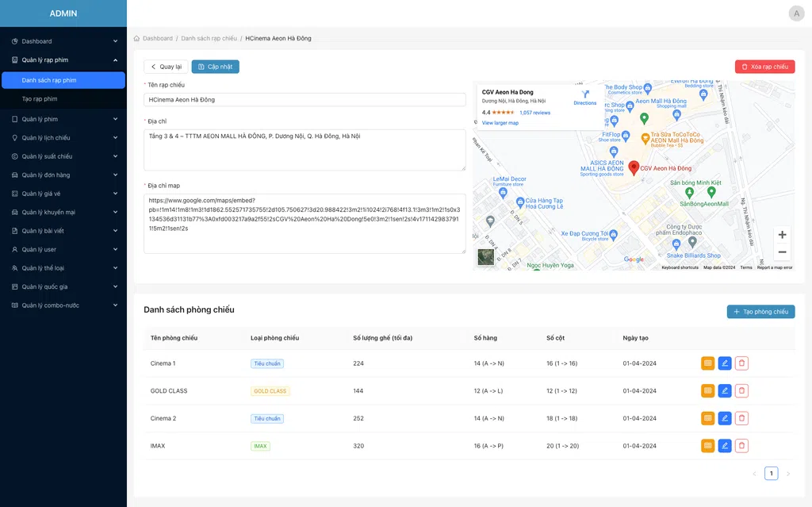This screenshot has width=812, height=507.
Task: Zoom out on the map
Action: point(782,252)
